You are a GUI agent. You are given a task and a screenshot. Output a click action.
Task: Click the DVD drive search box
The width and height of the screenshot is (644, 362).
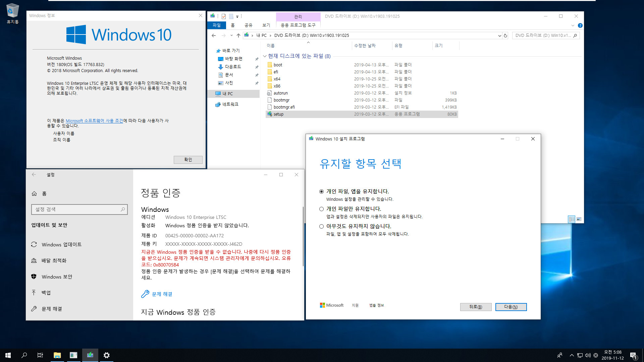click(x=546, y=36)
